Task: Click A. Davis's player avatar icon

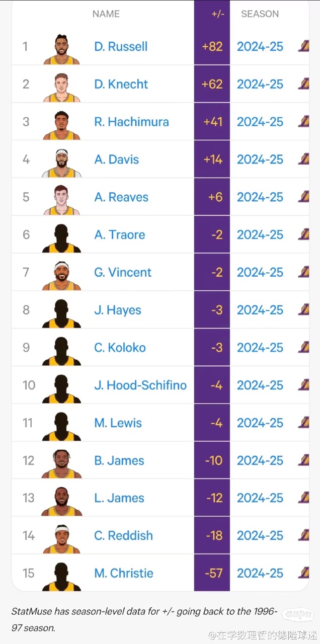Action: point(61,162)
